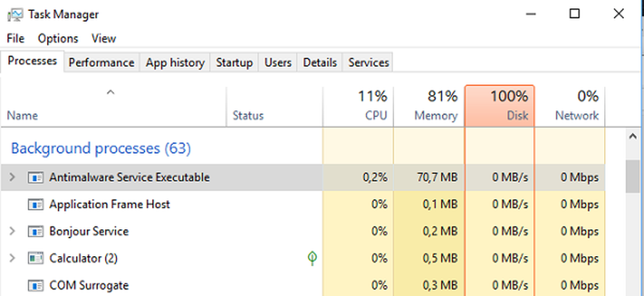Click the sort arrow above Name column

[x=110, y=93]
